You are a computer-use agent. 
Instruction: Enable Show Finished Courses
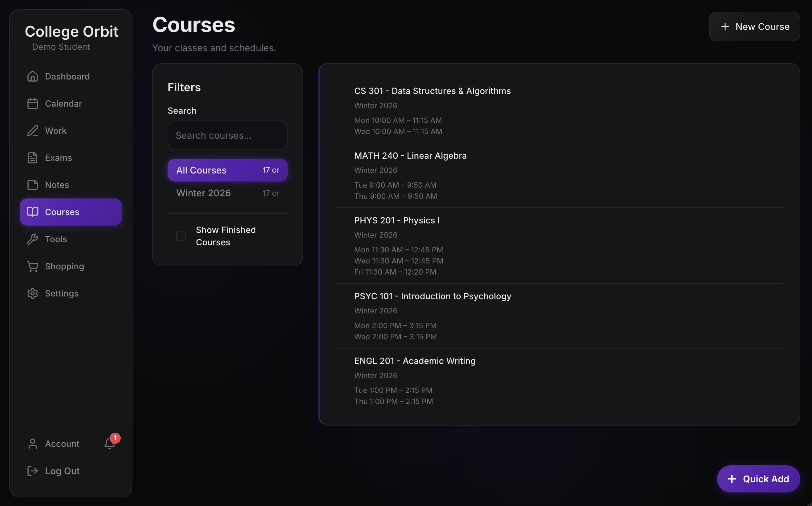tap(181, 236)
